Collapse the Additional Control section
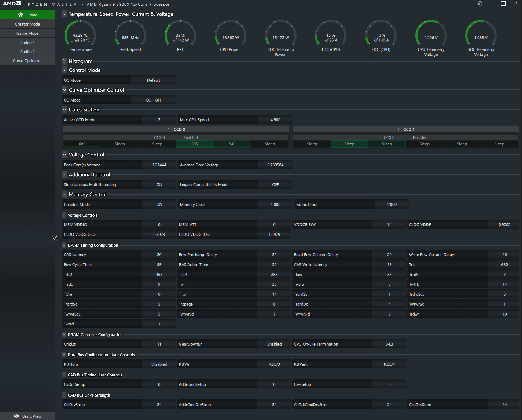 pyautogui.click(x=65, y=174)
